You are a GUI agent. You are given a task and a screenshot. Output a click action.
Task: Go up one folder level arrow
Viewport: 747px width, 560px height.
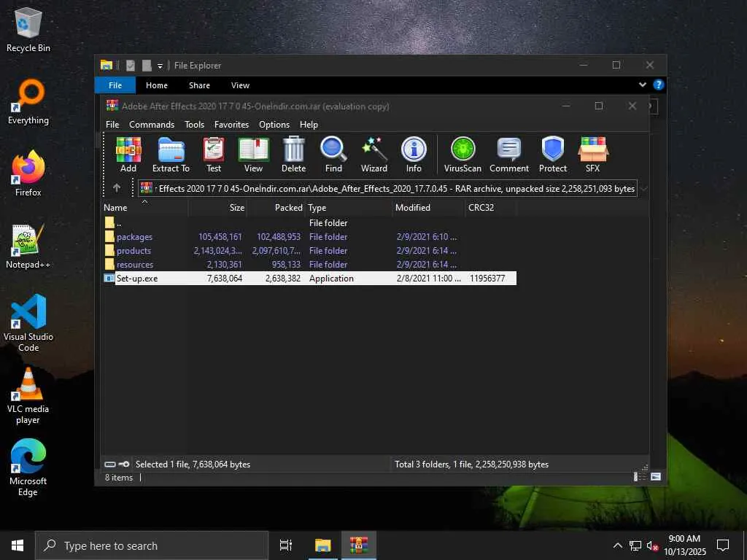click(x=117, y=188)
